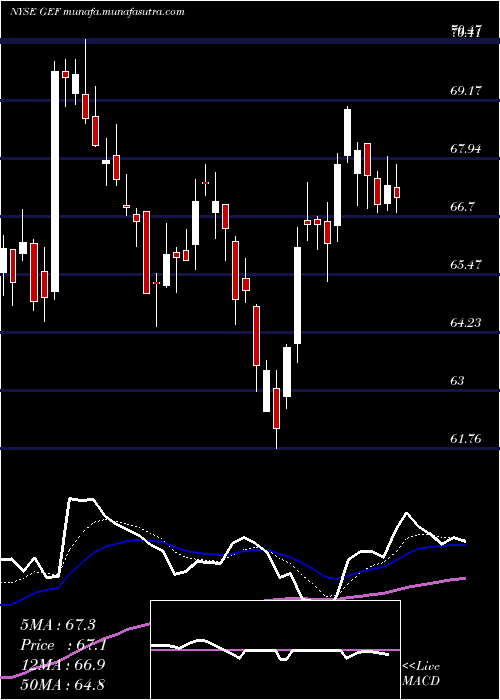The image size is (500, 700).
Task: Click the 61.76 price axis label
Action: (x=466, y=439)
